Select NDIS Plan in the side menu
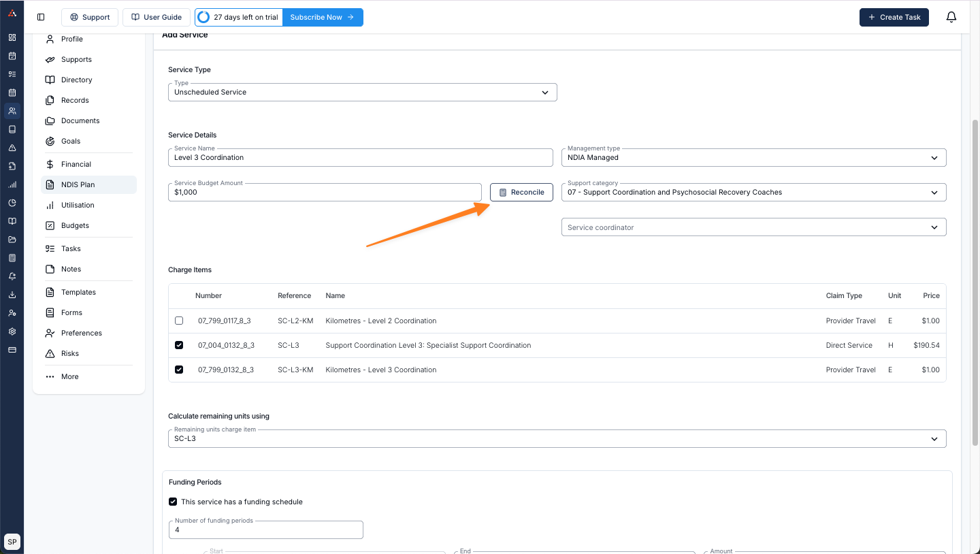 coord(88,184)
